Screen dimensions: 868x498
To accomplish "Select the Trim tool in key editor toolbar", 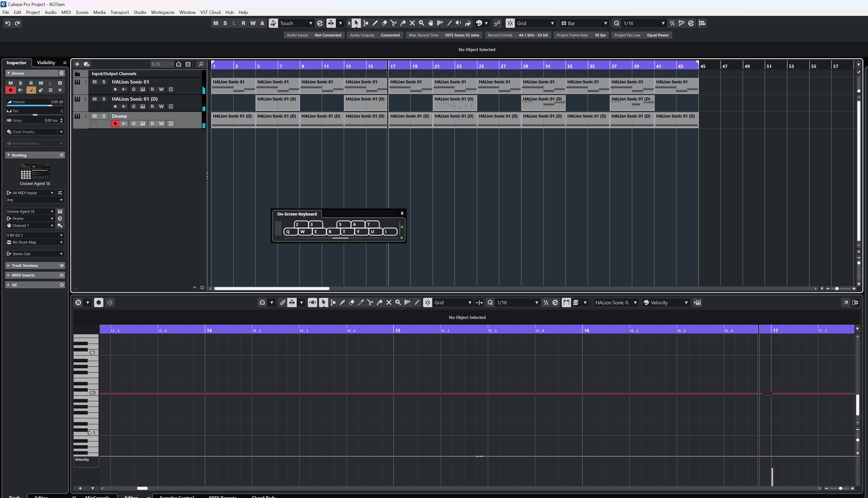I will [361, 302].
